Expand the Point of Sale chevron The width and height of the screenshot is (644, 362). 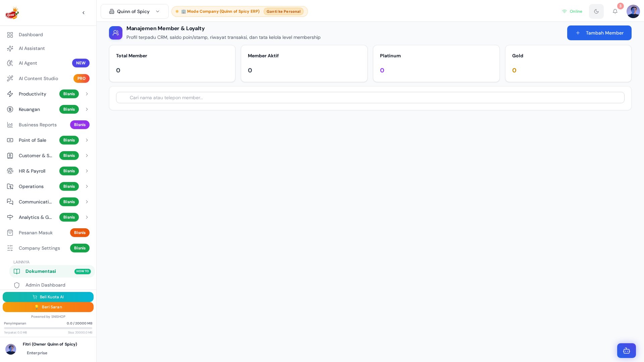coord(87,140)
